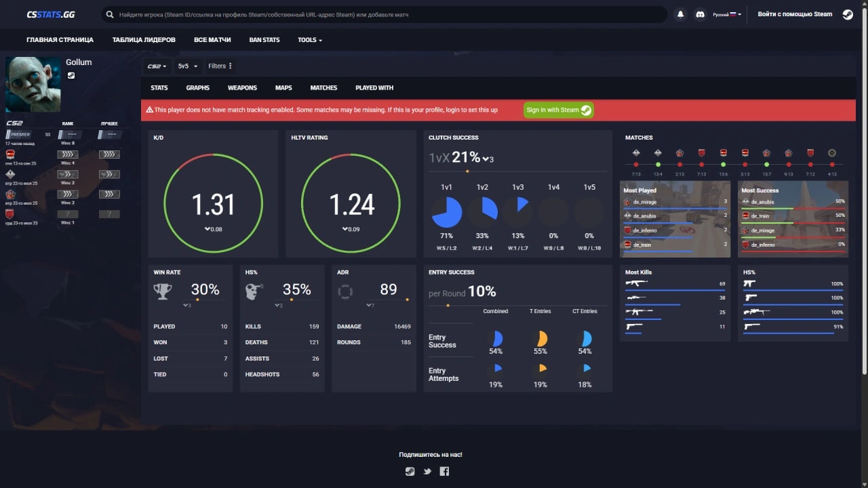Click the pistol icon with 91% headshots
Screen dimensions: 868x488
point(751,327)
